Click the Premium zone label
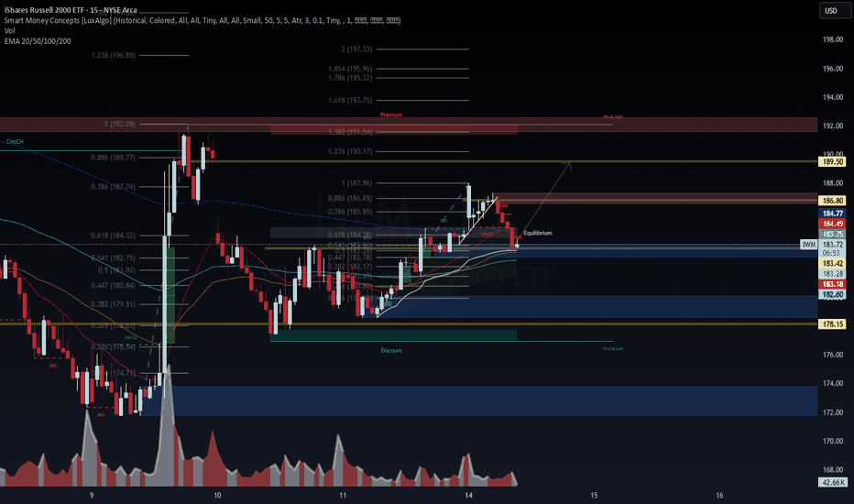Image resolution: width=854 pixels, height=504 pixels. coord(391,115)
